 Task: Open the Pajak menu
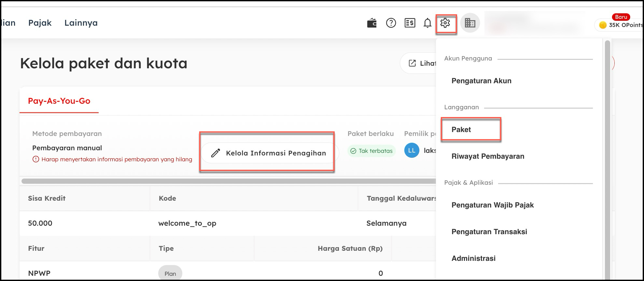40,23
